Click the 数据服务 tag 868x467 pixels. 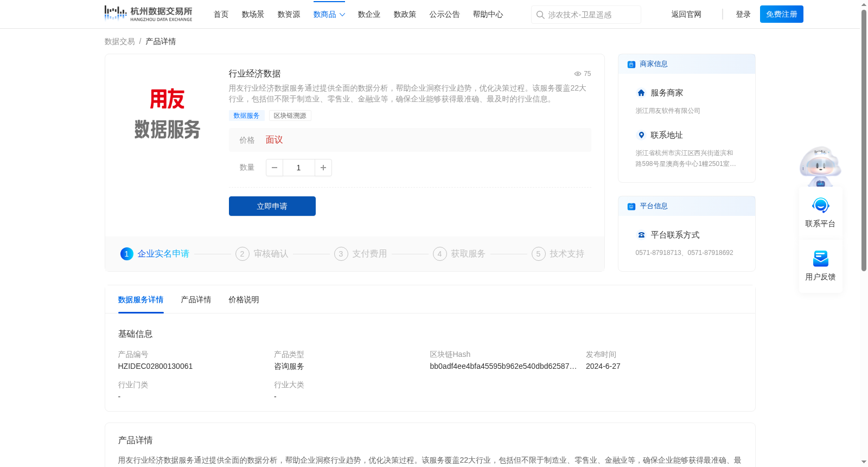pyautogui.click(x=246, y=116)
